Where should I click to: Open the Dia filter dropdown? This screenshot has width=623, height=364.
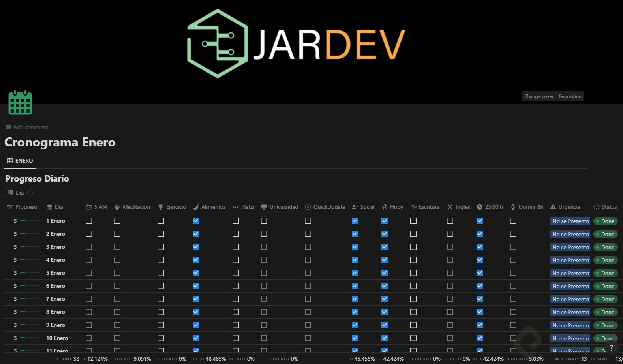coord(18,193)
